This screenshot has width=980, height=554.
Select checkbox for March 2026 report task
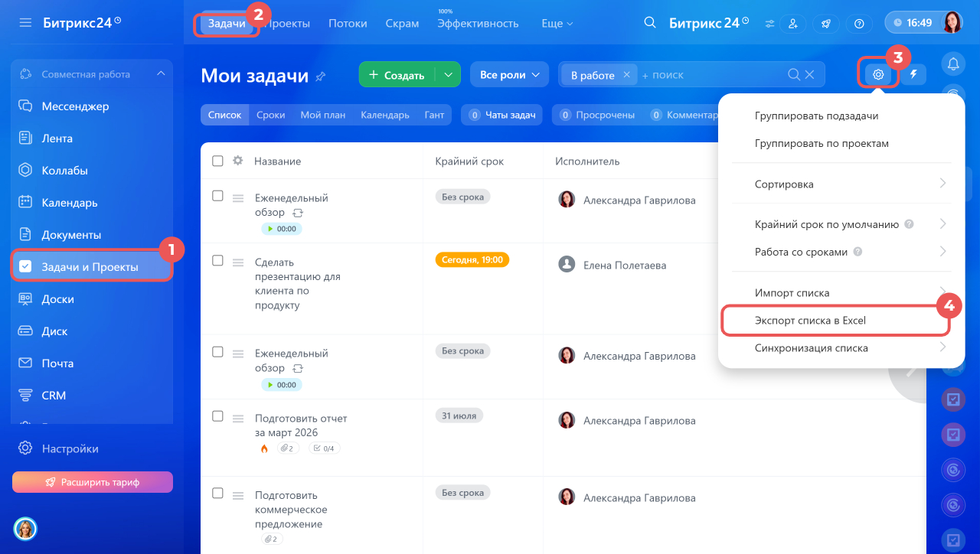click(217, 416)
